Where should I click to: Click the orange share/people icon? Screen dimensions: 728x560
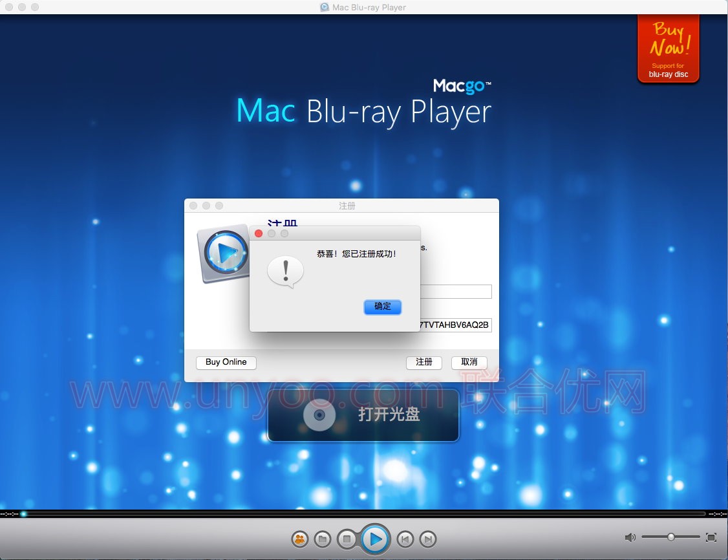click(300, 539)
